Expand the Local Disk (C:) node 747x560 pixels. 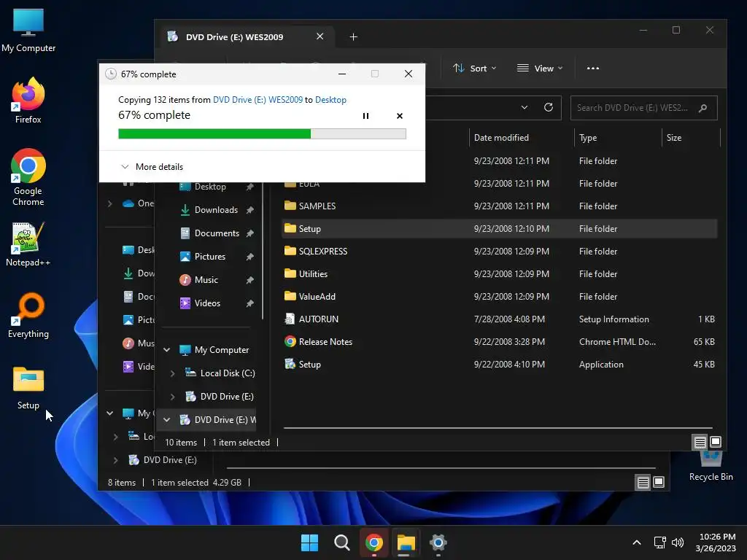(x=172, y=373)
